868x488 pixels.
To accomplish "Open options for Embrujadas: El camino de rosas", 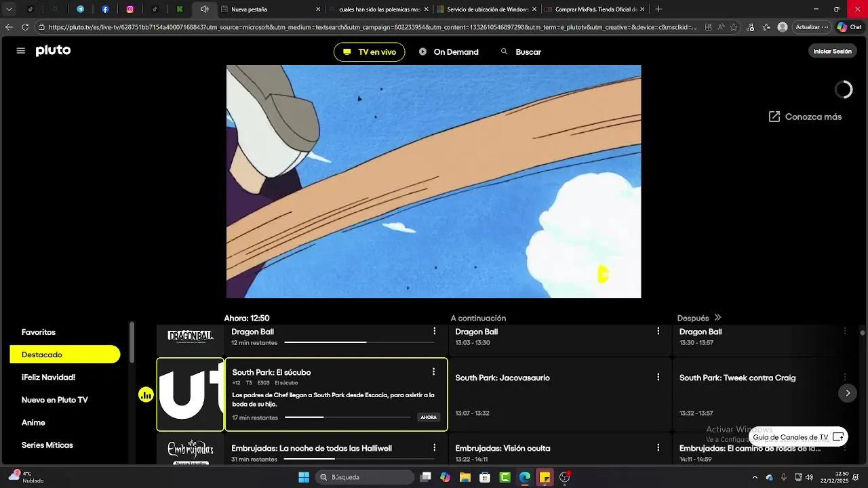I will click(845, 448).
